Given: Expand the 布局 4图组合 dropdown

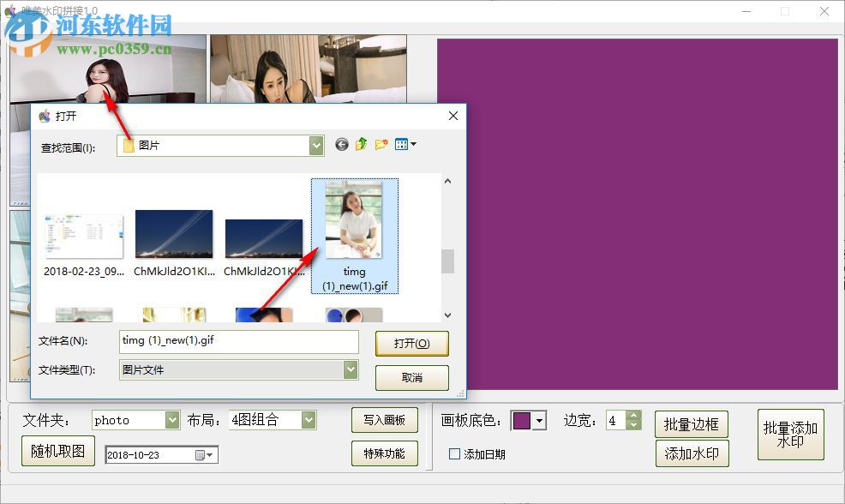Looking at the screenshot, I should [309, 420].
